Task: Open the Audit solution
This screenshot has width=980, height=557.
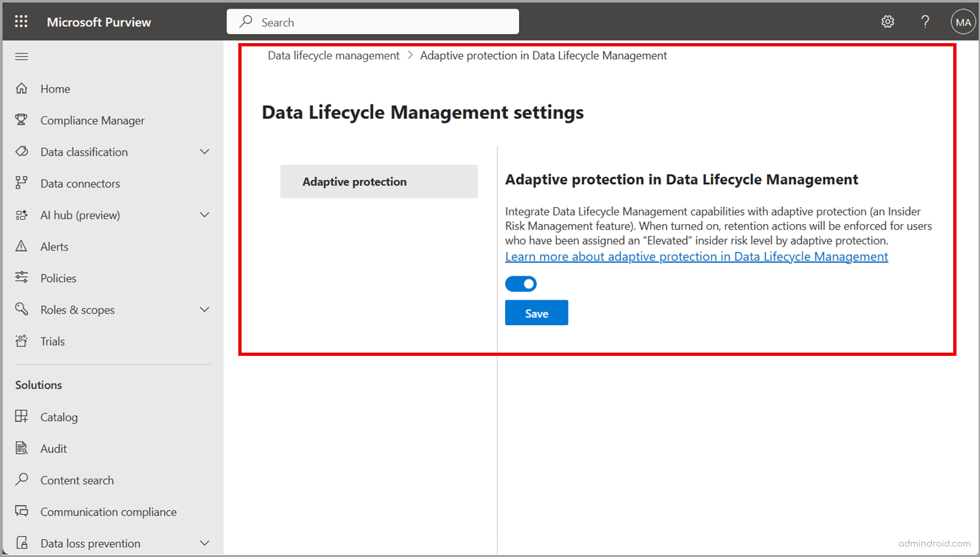Action: [x=53, y=448]
